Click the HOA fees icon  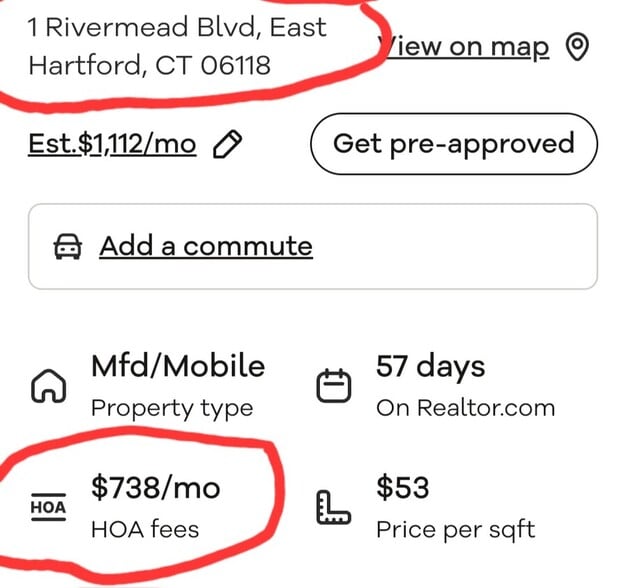click(x=47, y=507)
